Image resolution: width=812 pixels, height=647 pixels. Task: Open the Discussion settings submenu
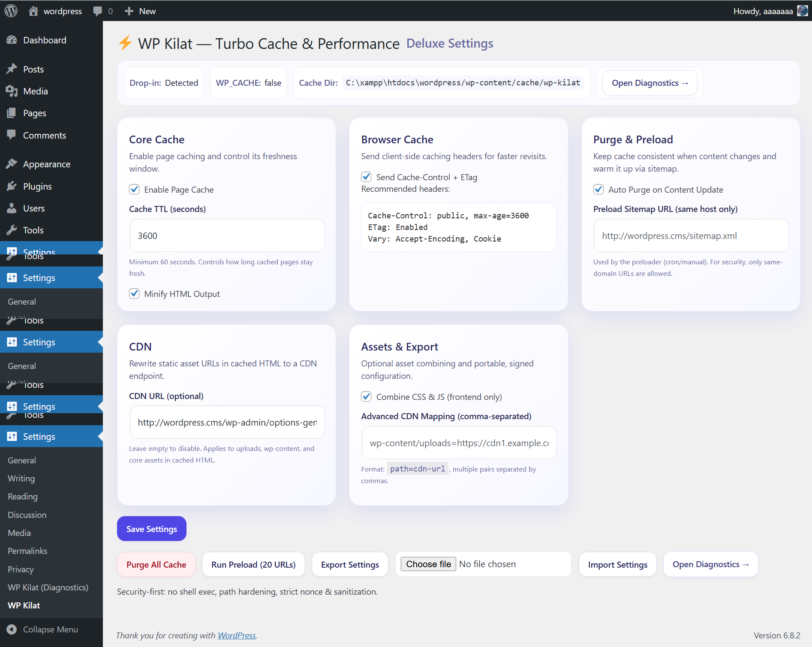[x=27, y=515]
